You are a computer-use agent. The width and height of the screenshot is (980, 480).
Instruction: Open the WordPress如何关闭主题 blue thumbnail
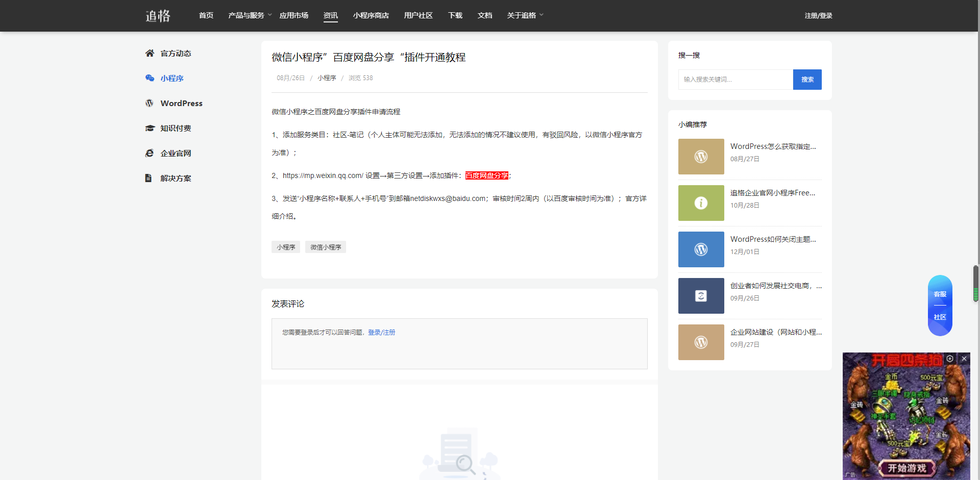tap(701, 249)
